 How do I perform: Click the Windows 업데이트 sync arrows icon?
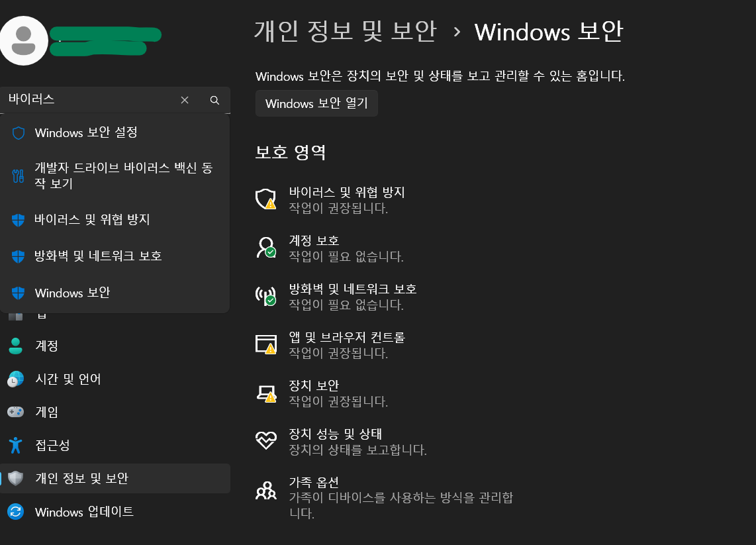click(15, 512)
